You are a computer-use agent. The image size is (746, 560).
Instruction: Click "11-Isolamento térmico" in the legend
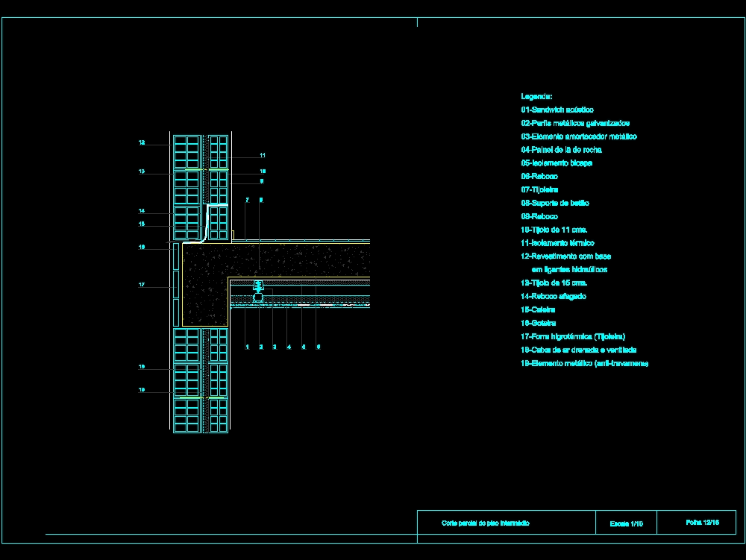(x=557, y=243)
